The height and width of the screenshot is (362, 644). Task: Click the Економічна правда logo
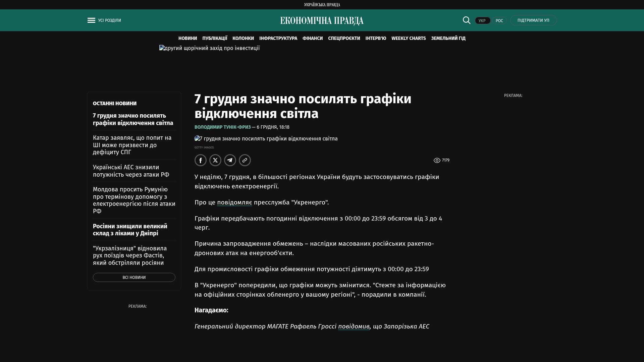322,21
